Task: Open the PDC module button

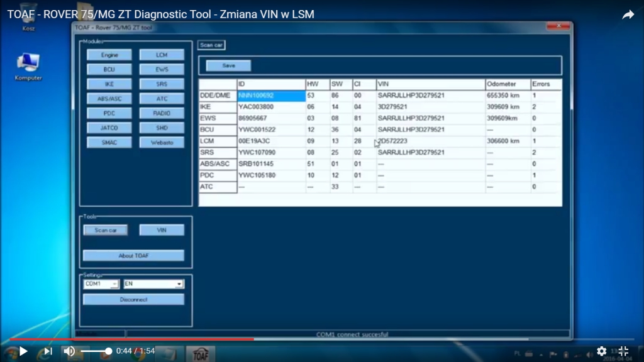Action: (x=109, y=113)
